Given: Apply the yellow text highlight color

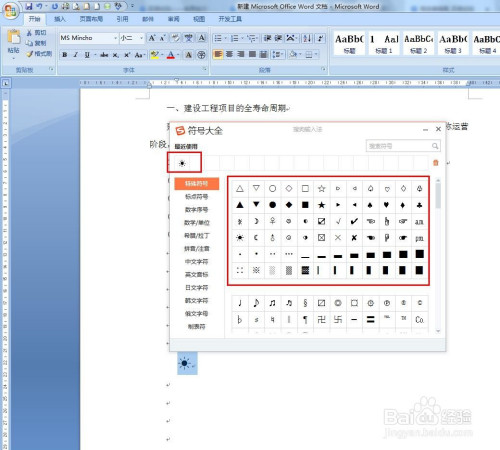Looking at the screenshot, I should (x=154, y=55).
